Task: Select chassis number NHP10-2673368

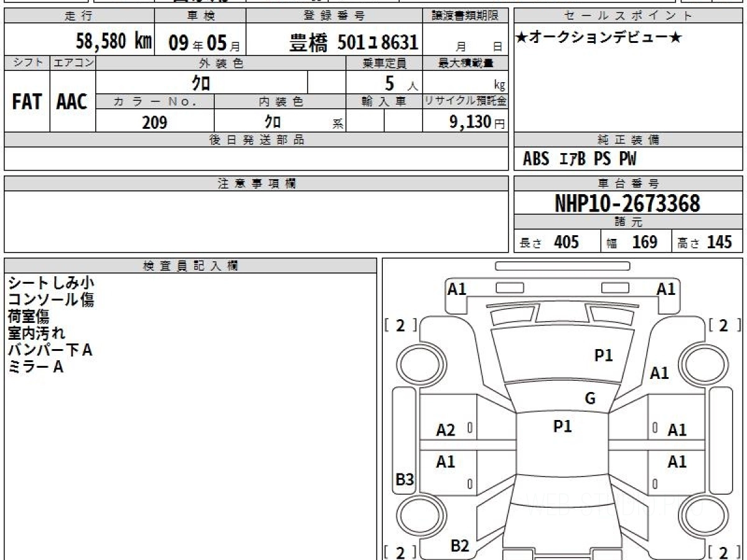Action: [627, 203]
